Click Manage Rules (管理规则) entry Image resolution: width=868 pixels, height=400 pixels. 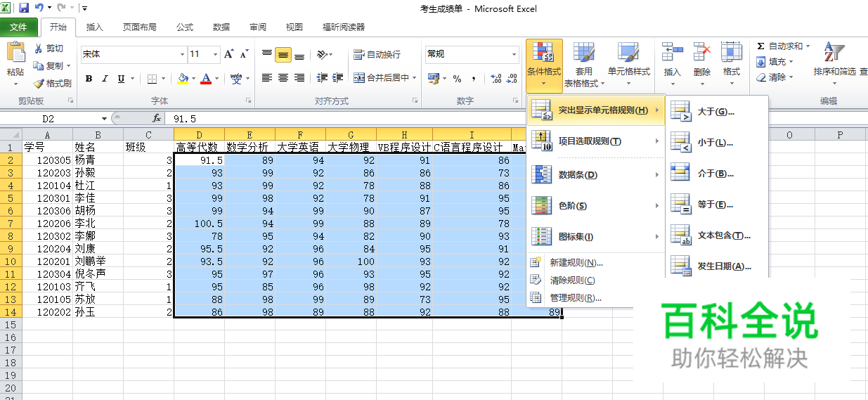[x=595, y=298]
